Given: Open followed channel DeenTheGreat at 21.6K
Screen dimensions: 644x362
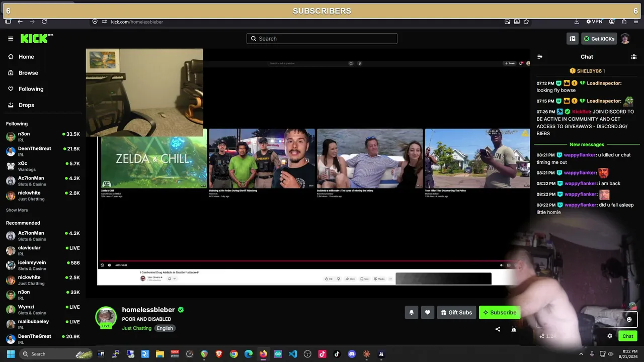Looking at the screenshot, I should tap(43, 151).
